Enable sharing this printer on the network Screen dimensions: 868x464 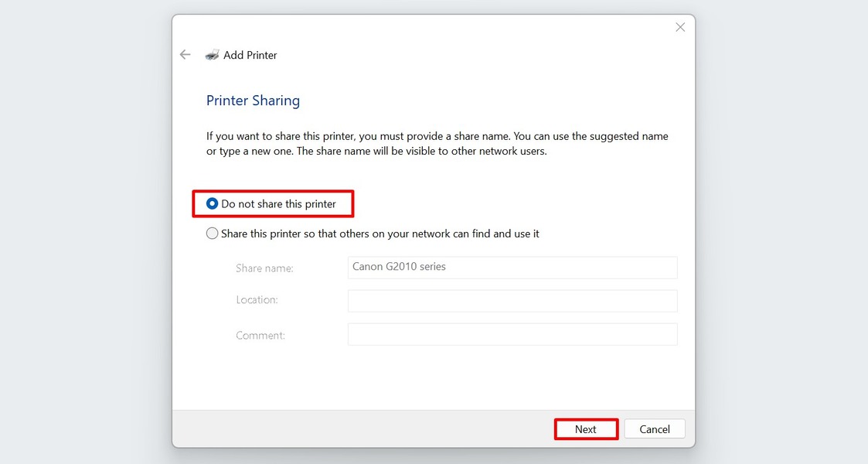(x=212, y=233)
